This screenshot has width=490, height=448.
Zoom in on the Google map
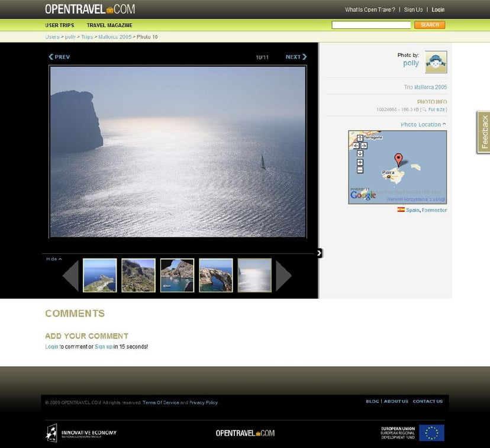(360, 162)
